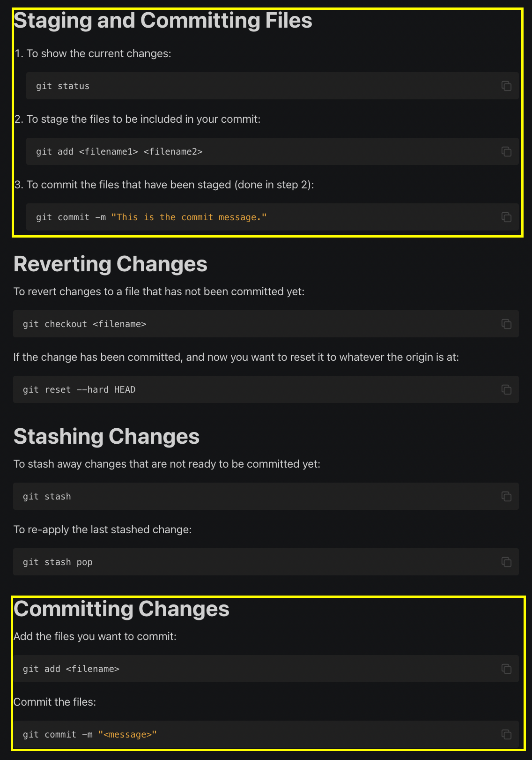Copy the git stash pop command
This screenshot has height=760, width=532.
[x=506, y=562]
